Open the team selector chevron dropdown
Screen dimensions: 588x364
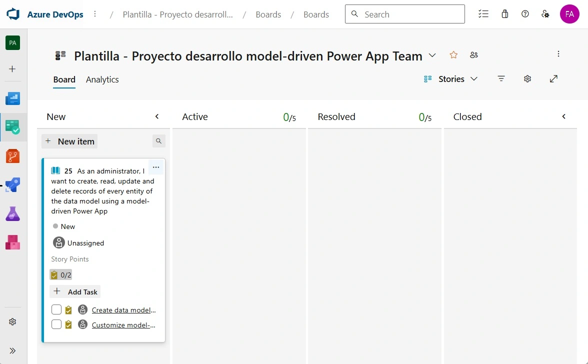(432, 55)
